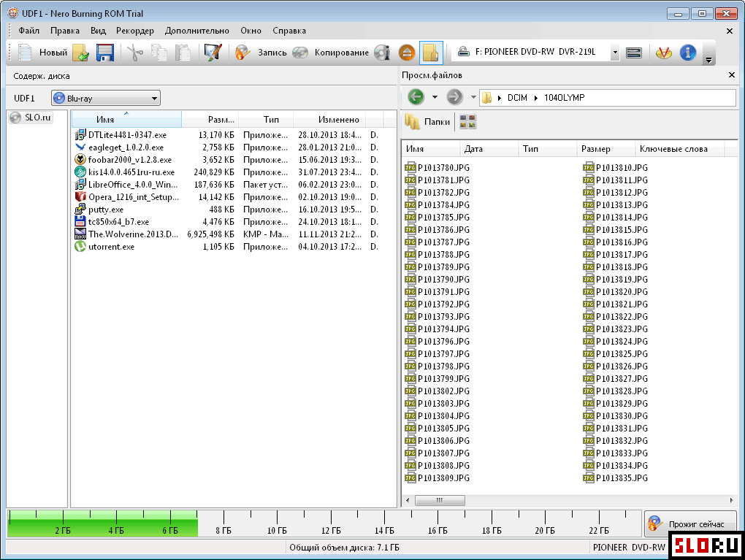Sort compilation by Имя column header
Image resolution: width=745 pixels, height=560 pixels.
click(126, 119)
